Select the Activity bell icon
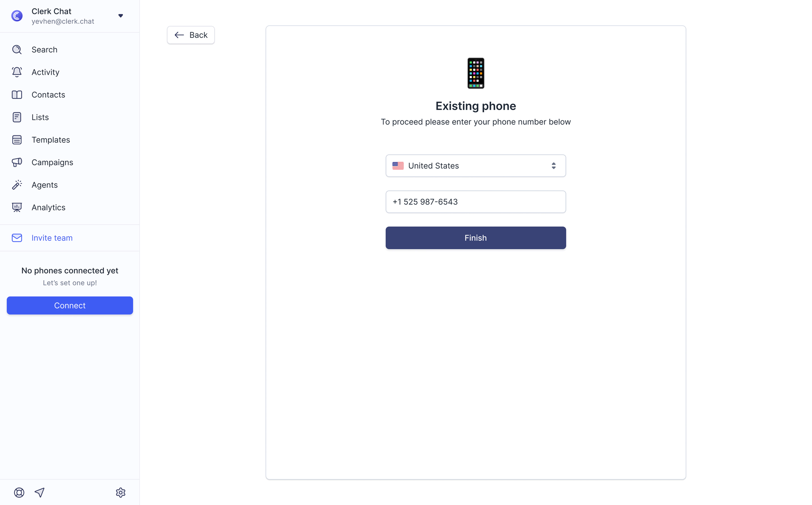This screenshot has width=812, height=505. 17,72
